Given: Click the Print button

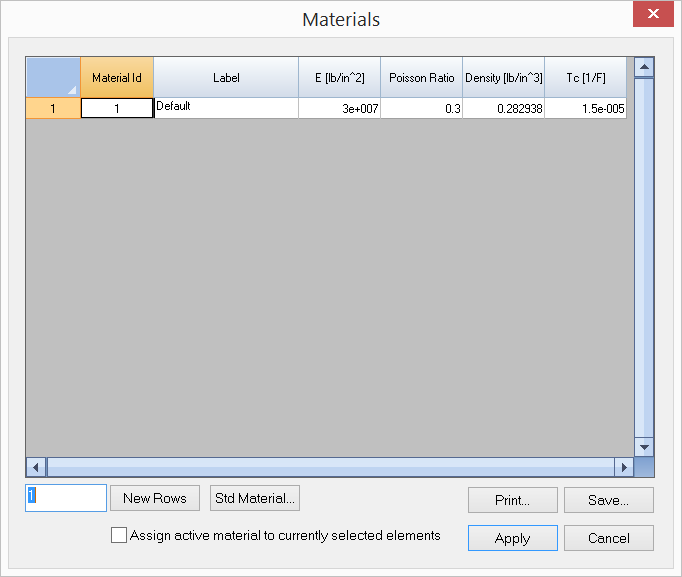Looking at the screenshot, I should (512, 500).
